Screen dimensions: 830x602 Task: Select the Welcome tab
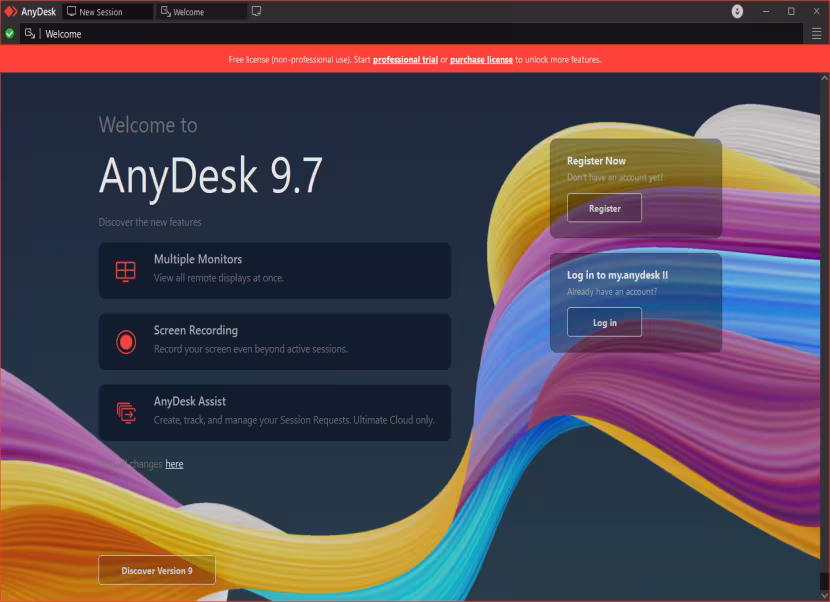pyautogui.click(x=201, y=12)
